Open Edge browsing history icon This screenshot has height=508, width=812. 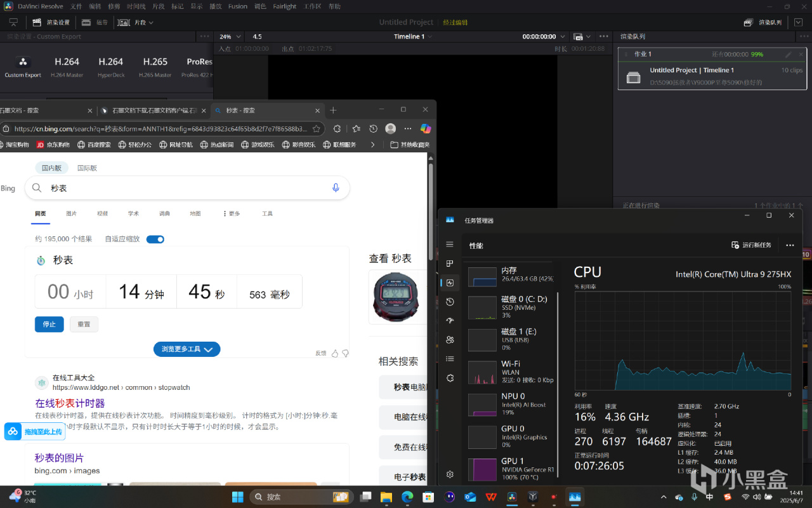(373, 128)
